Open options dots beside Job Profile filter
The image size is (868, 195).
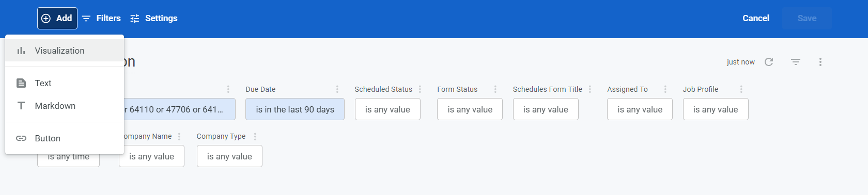point(741,89)
